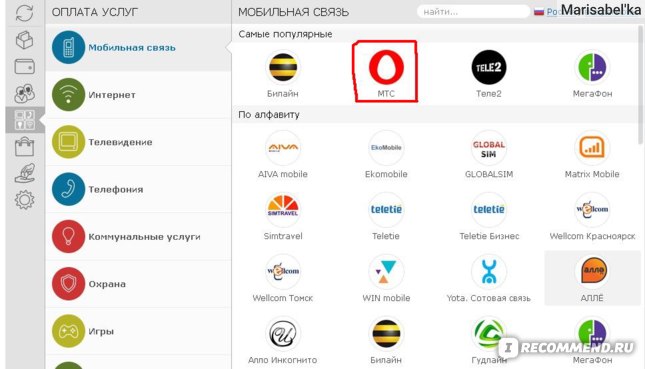Image resolution: width=645 pixels, height=369 pixels.
Task: Open the wallet icon in sidebar
Action: [24, 67]
